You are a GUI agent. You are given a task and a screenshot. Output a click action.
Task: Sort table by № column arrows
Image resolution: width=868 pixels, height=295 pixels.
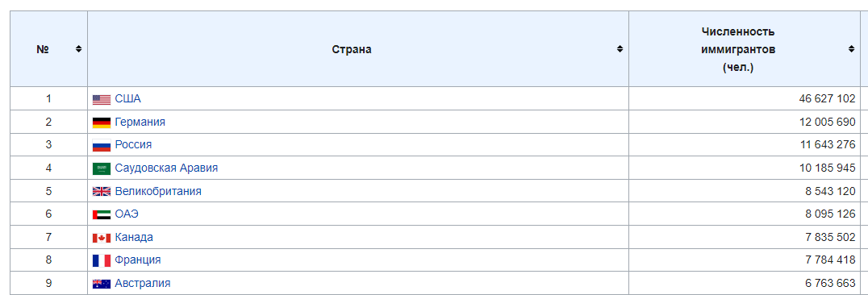click(78, 48)
